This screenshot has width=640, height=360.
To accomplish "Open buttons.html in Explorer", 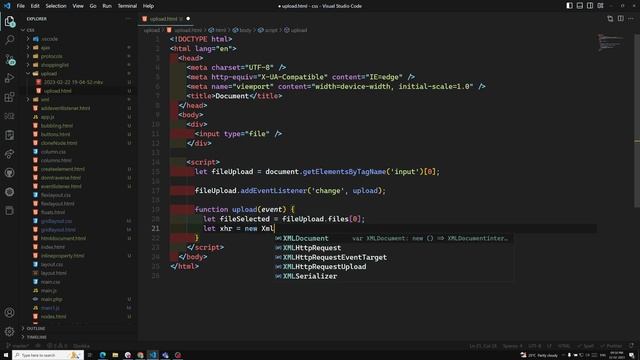I will click(78, 134).
